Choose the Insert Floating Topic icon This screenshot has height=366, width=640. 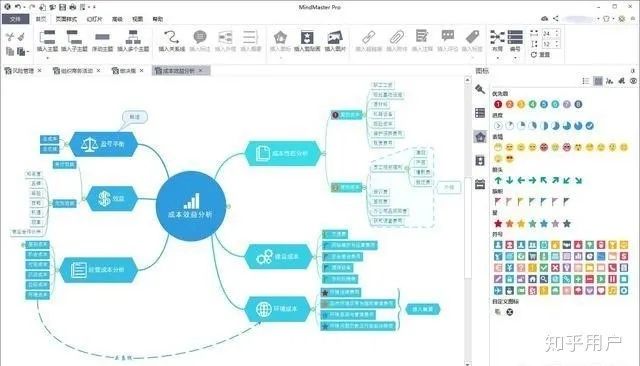pyautogui.click(x=102, y=37)
